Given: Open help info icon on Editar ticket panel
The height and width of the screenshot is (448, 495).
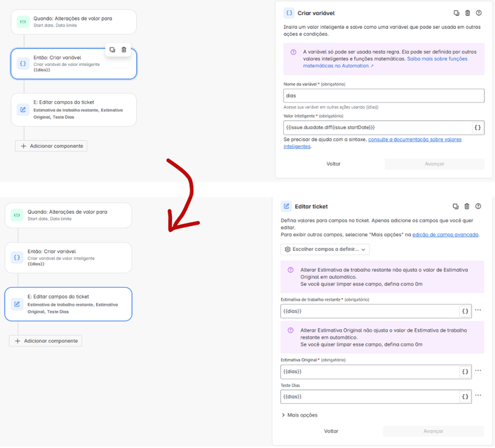Looking at the screenshot, I should 478,206.
